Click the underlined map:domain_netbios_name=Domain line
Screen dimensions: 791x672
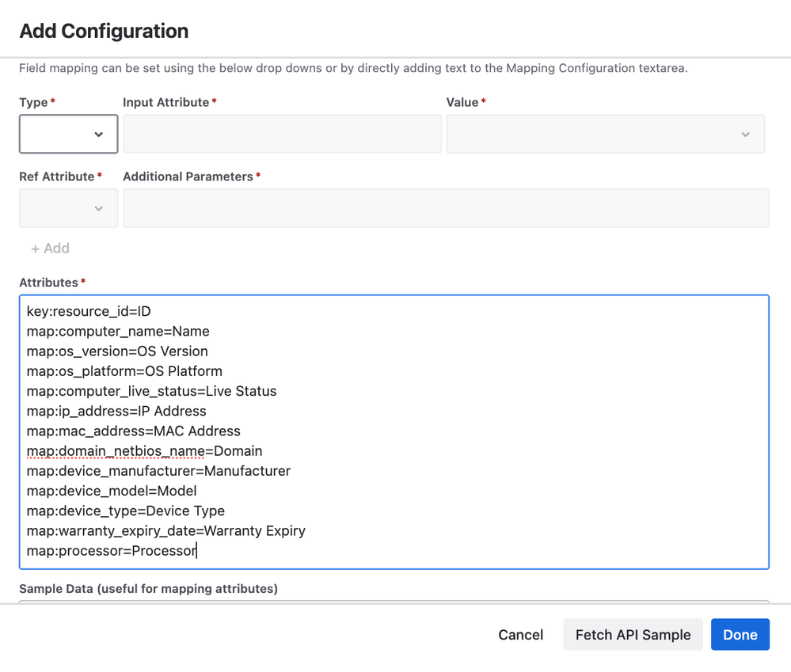pos(144,451)
